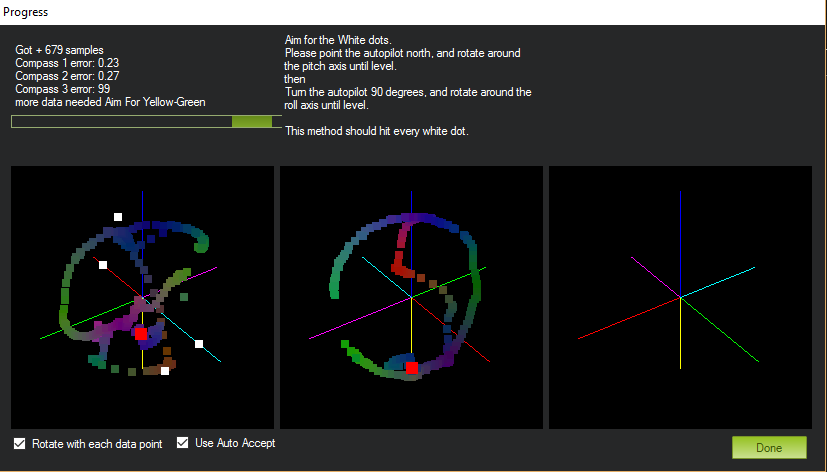The width and height of the screenshot is (827, 472).
Task: Click the 'more data needed Aim For Yellow-Green' message
Action: pyautogui.click(x=110, y=102)
